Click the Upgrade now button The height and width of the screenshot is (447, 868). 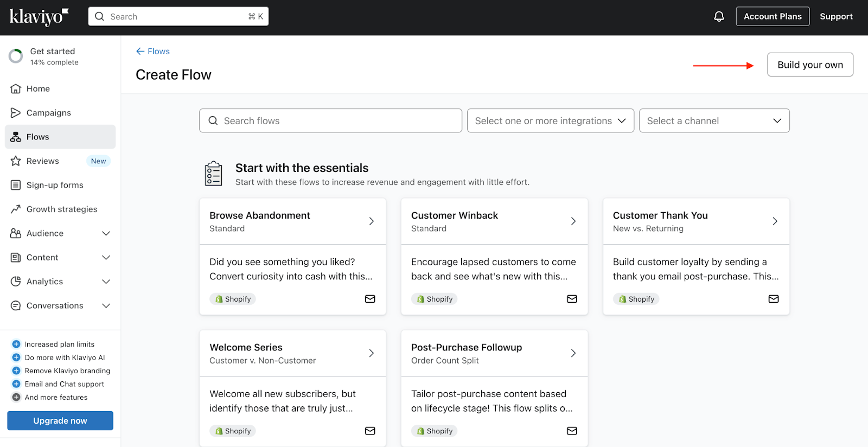click(60, 420)
